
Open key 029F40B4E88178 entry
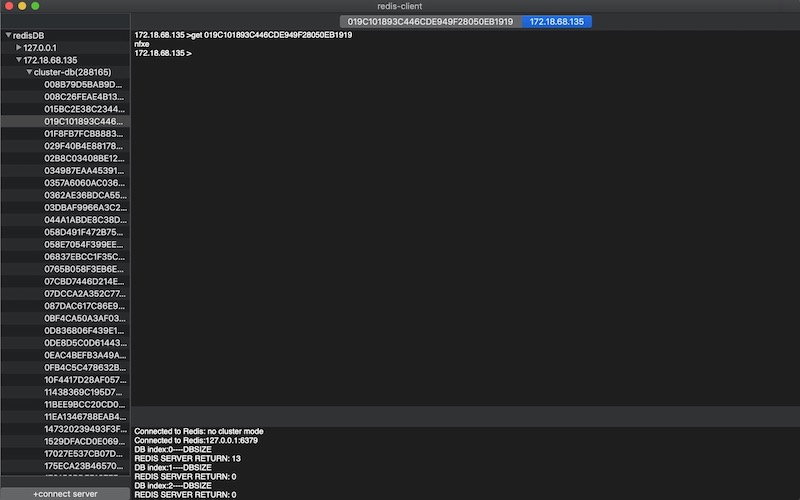click(x=85, y=146)
